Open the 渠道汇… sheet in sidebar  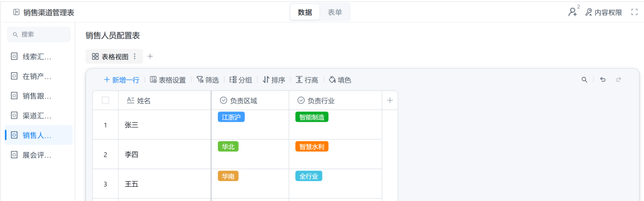(x=39, y=116)
